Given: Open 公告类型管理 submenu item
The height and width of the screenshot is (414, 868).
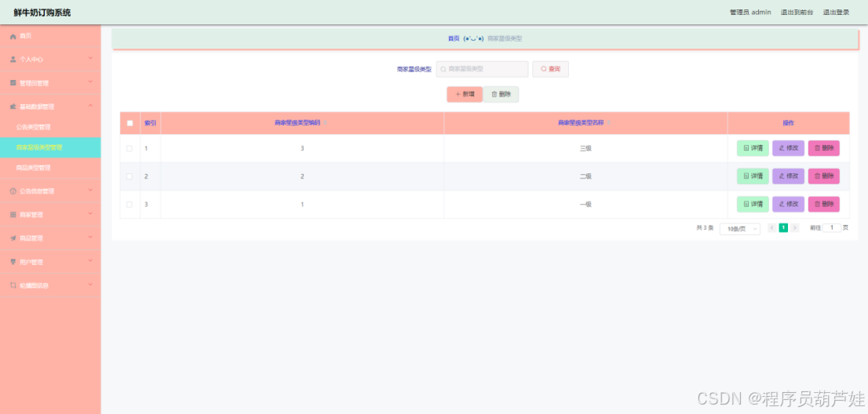Looking at the screenshot, I should 50,127.
